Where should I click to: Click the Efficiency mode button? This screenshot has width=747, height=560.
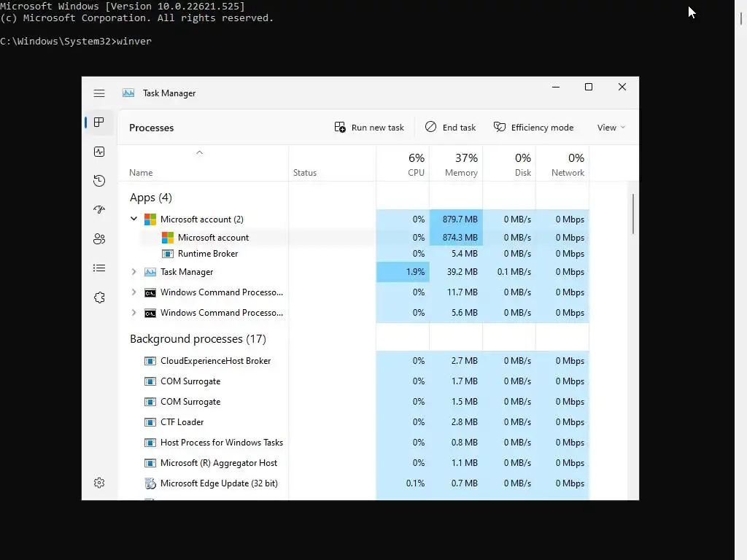point(533,128)
